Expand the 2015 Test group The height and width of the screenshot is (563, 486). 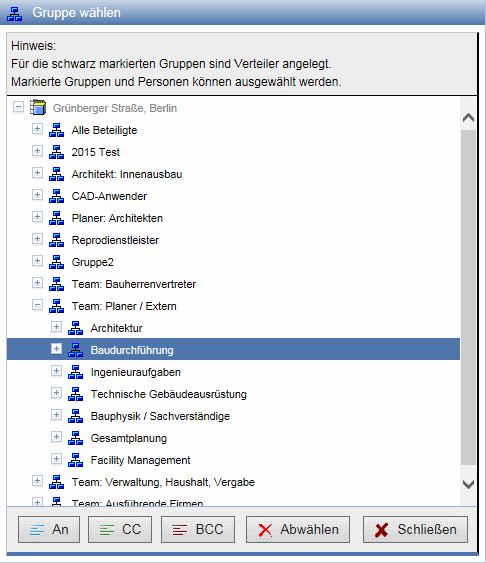pyautogui.click(x=37, y=151)
